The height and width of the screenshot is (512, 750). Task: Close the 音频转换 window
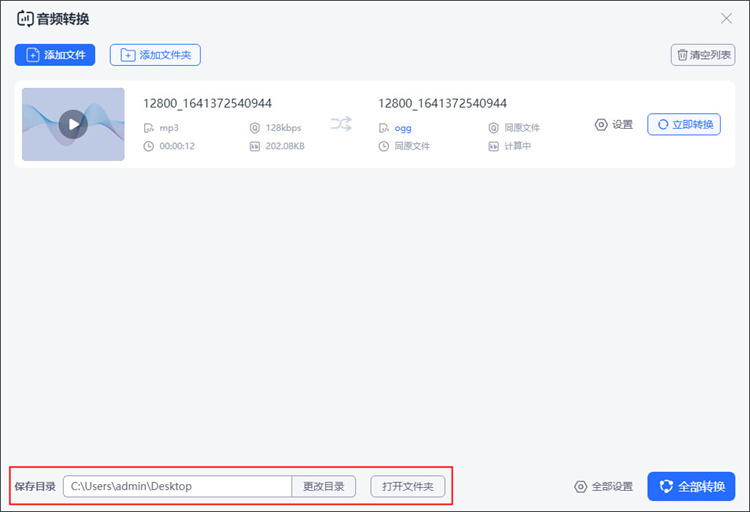tap(727, 19)
